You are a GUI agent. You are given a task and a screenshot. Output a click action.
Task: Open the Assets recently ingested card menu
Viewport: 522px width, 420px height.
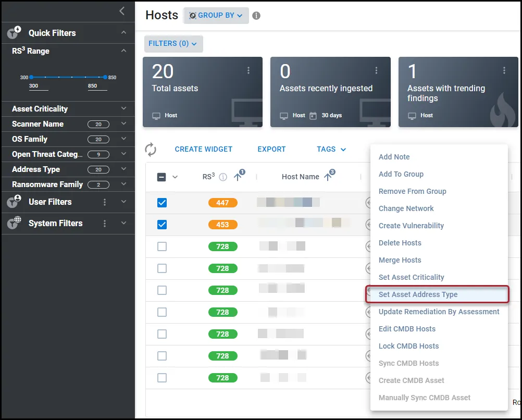[376, 70]
